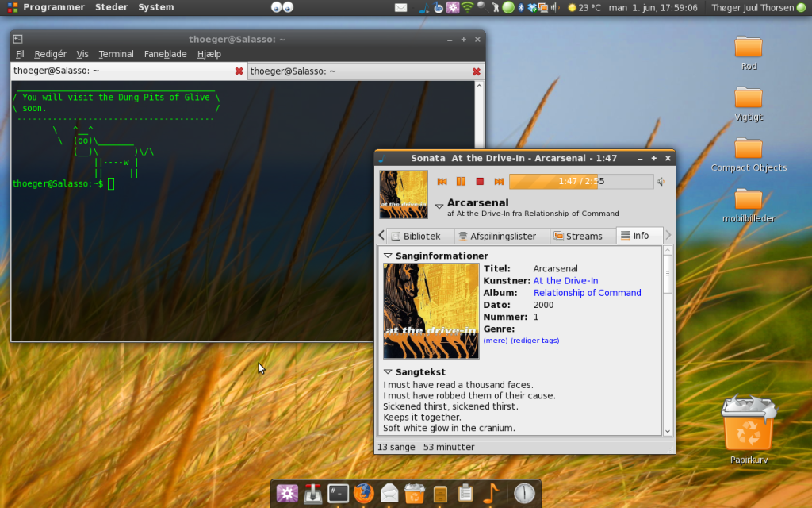Image resolution: width=812 pixels, height=508 pixels.
Task: Open the mobilbilleder folder
Action: point(749,206)
